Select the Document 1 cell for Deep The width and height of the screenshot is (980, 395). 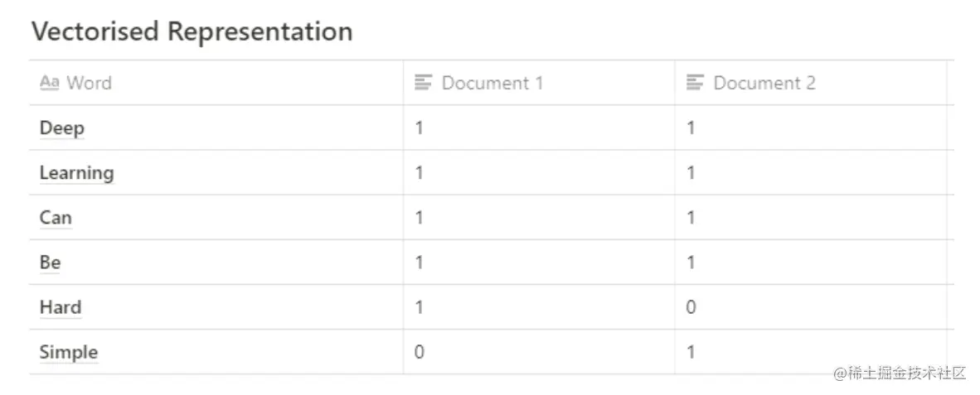pyautogui.click(x=539, y=128)
